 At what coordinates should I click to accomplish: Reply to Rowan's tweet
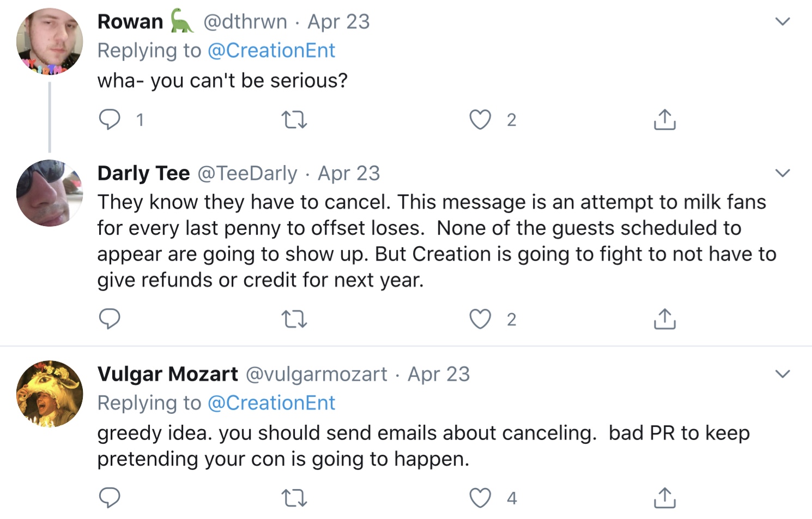[110, 119]
